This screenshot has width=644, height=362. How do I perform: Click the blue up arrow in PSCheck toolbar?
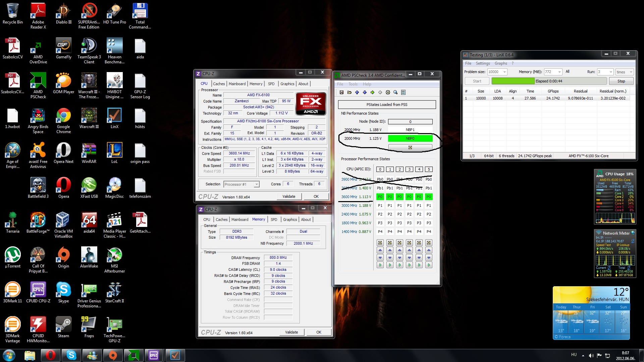[x=357, y=92]
